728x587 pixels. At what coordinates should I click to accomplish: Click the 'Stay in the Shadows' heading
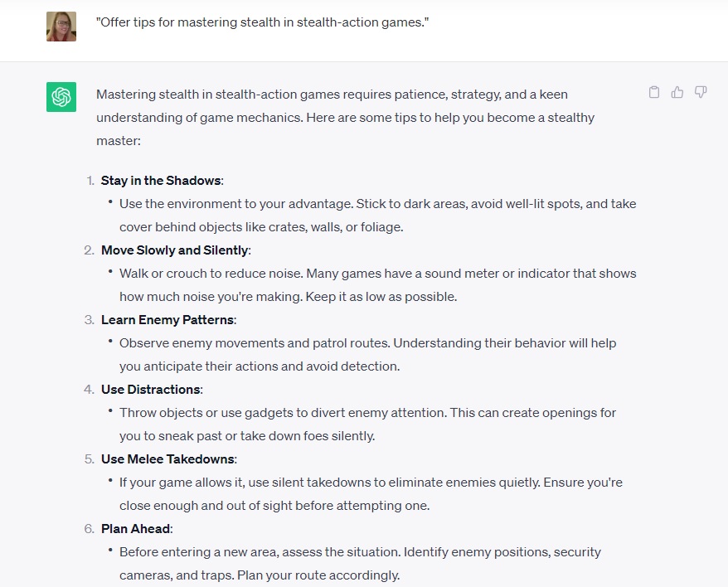[162, 181]
